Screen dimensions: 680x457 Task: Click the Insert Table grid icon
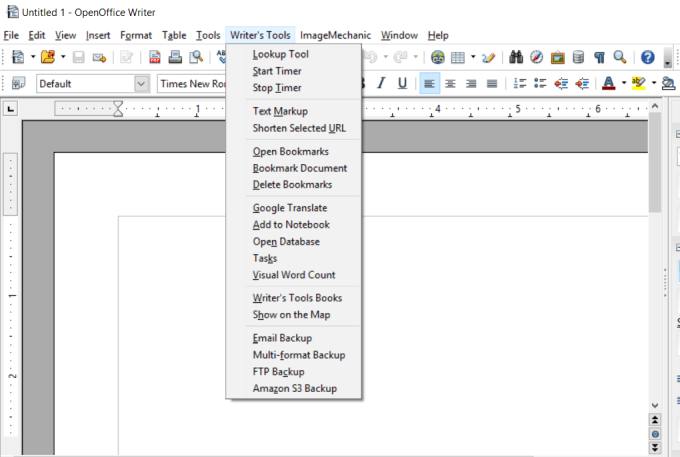click(458, 57)
